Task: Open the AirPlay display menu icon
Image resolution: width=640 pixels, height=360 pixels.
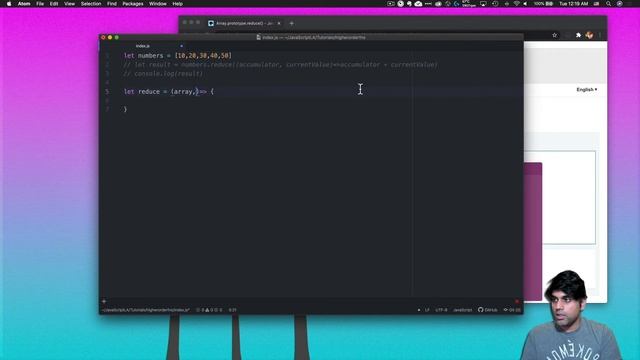Action: (483, 4)
